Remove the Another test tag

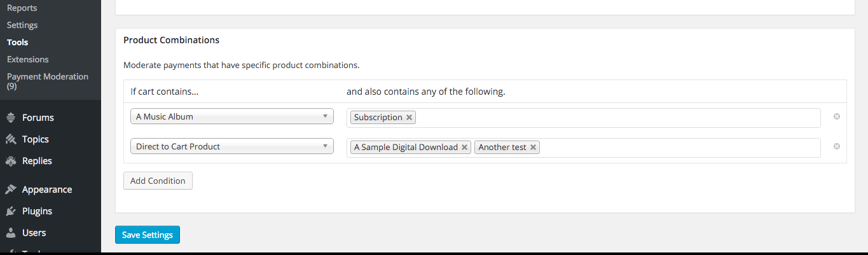click(x=533, y=148)
